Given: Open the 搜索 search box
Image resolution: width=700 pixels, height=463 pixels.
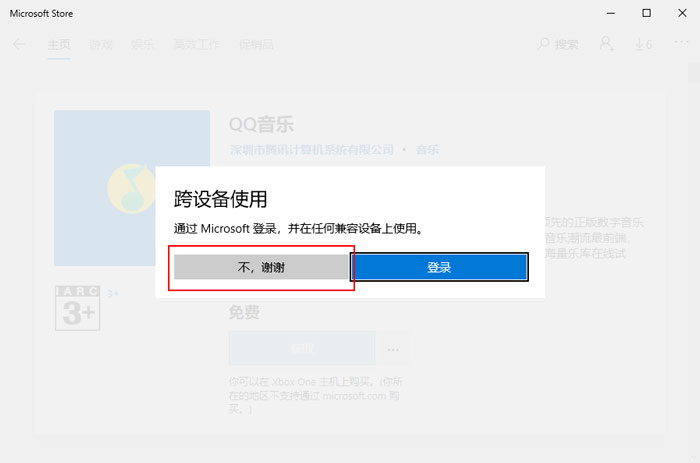Looking at the screenshot, I should [558, 44].
